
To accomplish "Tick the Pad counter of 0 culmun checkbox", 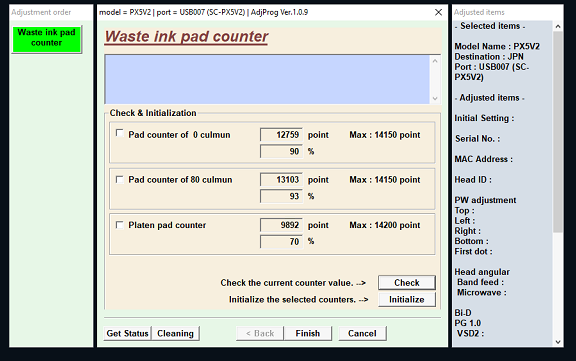I will [119, 133].
